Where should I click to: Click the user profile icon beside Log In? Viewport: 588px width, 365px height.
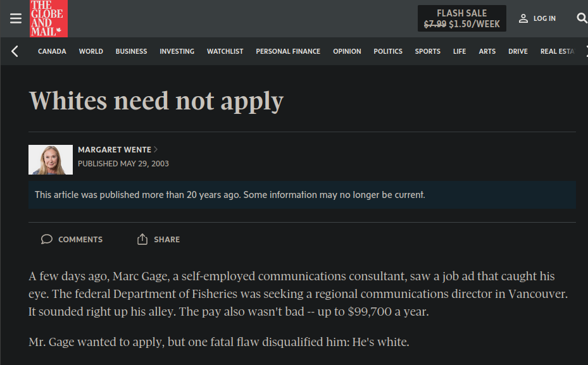(x=523, y=18)
